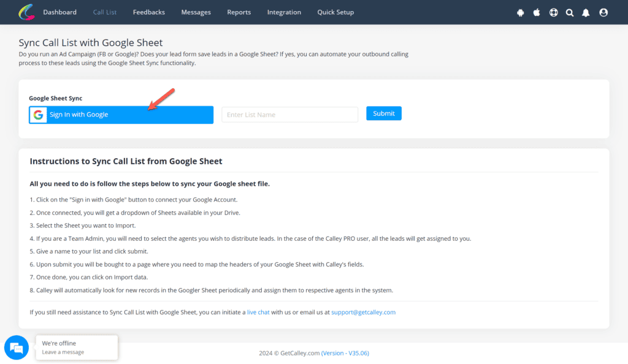Open the Feedbacks menu
This screenshot has height=364, width=628.
click(x=148, y=12)
